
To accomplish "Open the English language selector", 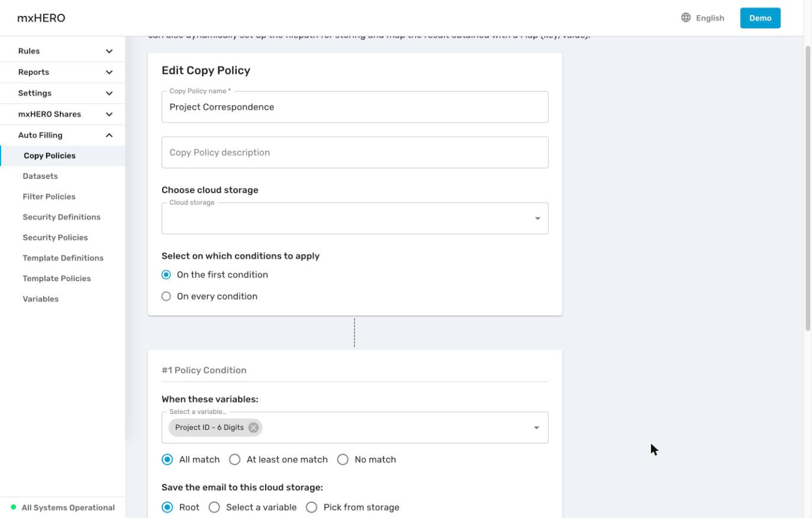I will [703, 18].
